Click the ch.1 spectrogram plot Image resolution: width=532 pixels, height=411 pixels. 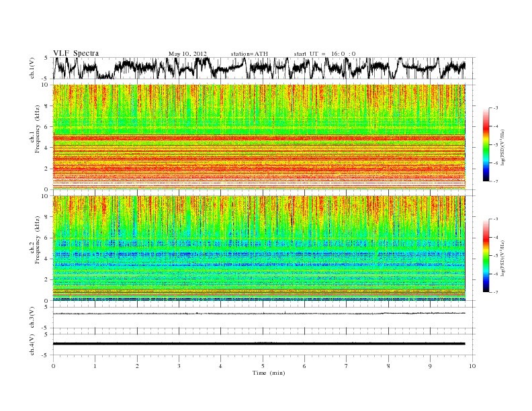[259, 137]
